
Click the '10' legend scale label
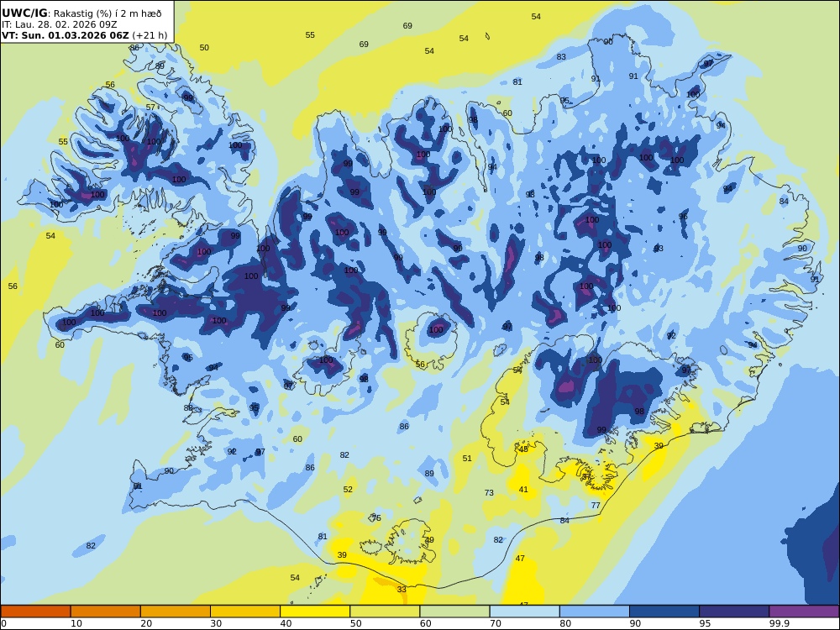[76, 623]
